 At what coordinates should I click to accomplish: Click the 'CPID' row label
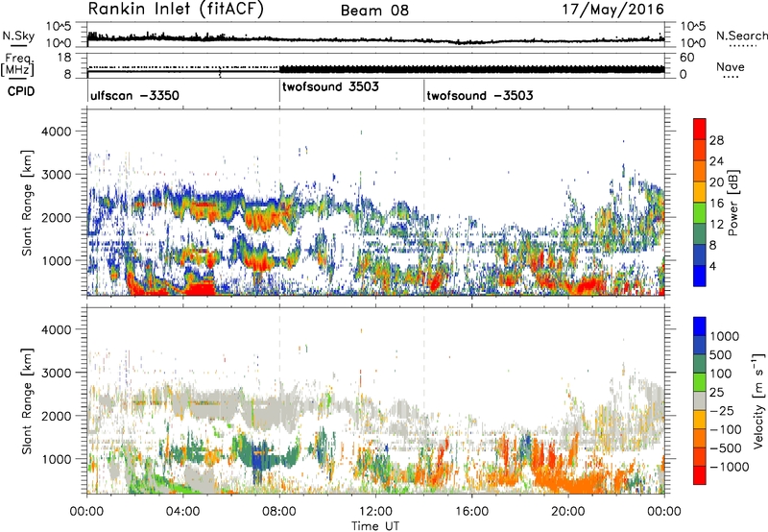21,91
